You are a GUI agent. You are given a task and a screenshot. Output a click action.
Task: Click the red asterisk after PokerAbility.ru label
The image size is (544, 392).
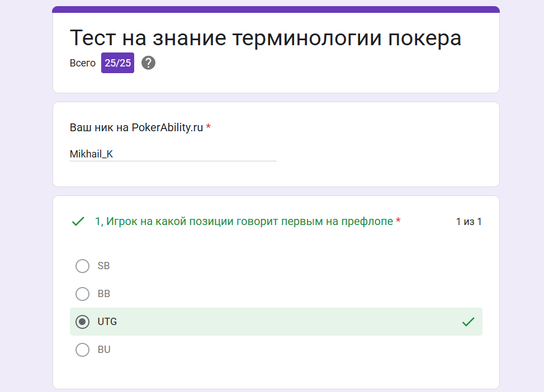coord(208,127)
